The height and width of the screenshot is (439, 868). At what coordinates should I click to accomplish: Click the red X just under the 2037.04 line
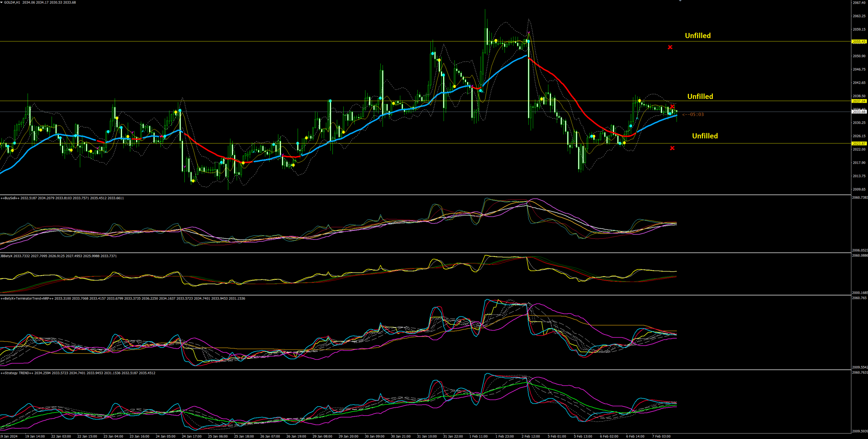pyautogui.click(x=672, y=107)
